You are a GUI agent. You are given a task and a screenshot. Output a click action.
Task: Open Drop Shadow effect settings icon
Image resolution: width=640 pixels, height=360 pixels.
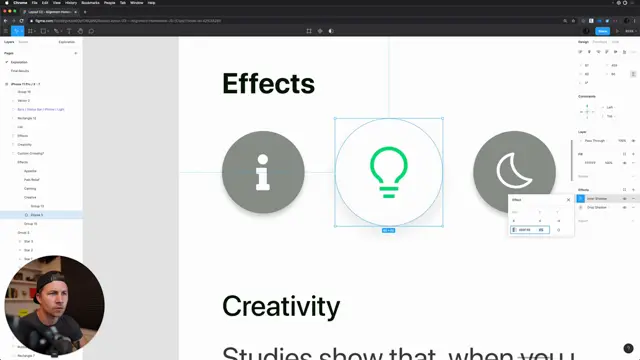pyautogui.click(x=580, y=207)
